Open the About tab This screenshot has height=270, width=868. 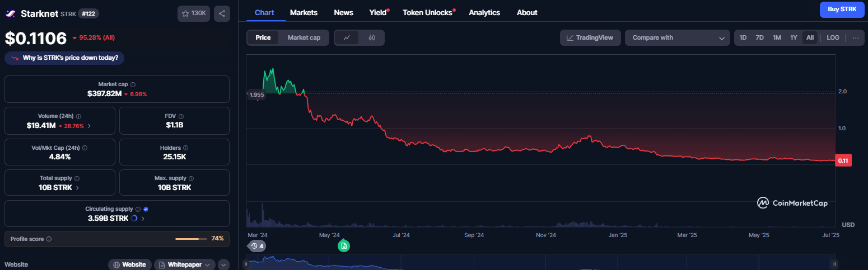(x=527, y=12)
